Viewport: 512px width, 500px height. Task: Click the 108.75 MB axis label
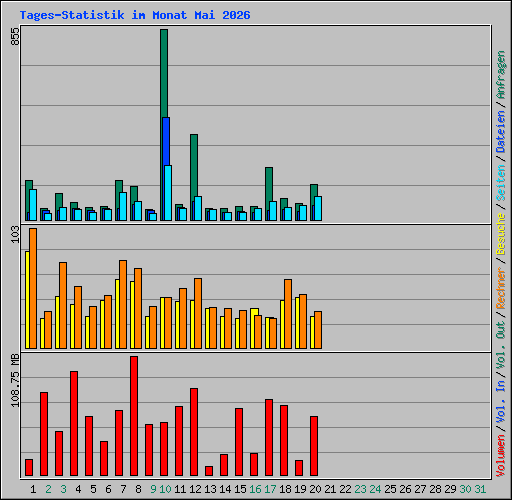pyautogui.click(x=15, y=380)
